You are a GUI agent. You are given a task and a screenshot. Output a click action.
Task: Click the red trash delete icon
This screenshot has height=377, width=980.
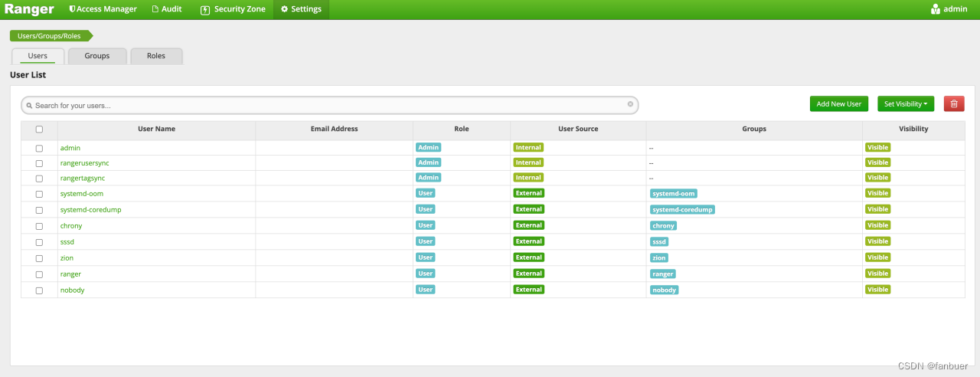[x=954, y=104]
